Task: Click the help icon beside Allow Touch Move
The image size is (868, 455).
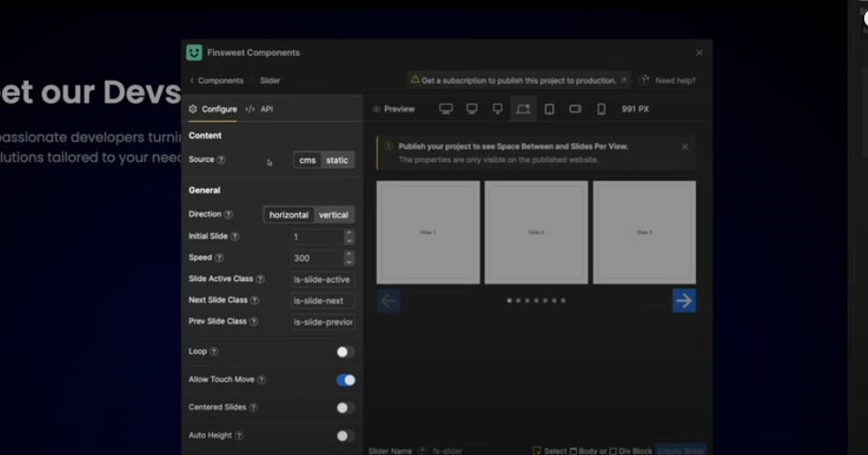Action: pos(262,380)
